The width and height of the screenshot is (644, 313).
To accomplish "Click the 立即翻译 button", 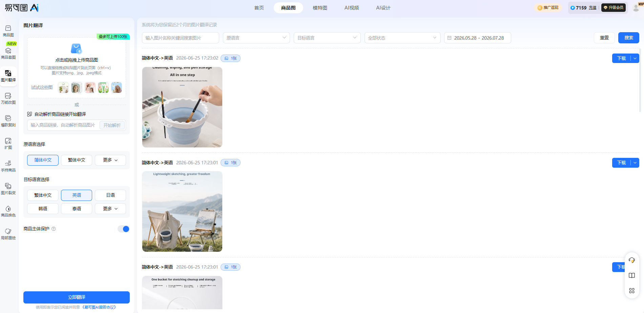I will pyautogui.click(x=77, y=297).
